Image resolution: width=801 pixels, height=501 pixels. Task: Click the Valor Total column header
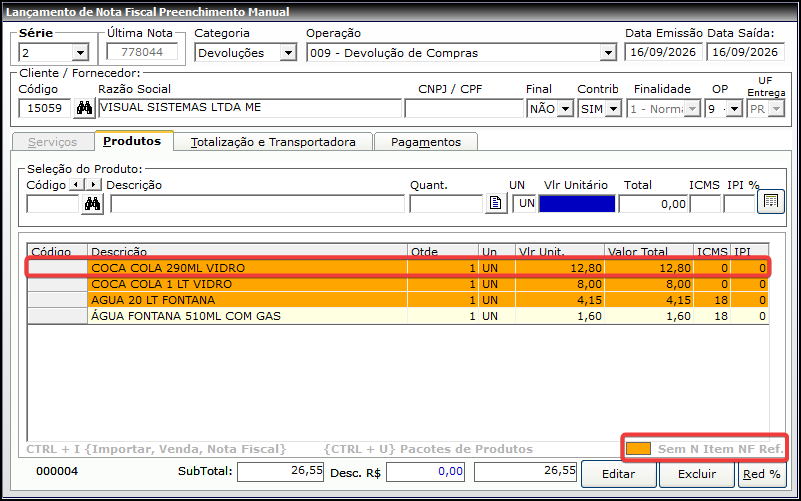point(648,251)
